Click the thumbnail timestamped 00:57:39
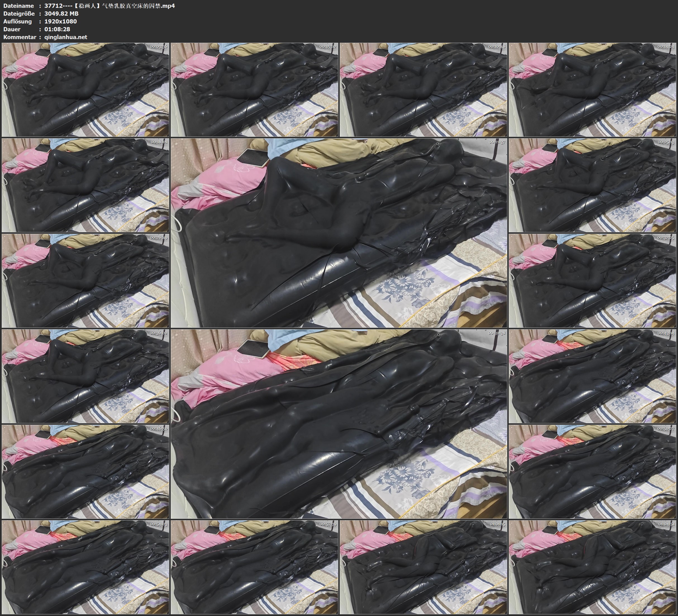The image size is (678, 616). tap(254, 567)
